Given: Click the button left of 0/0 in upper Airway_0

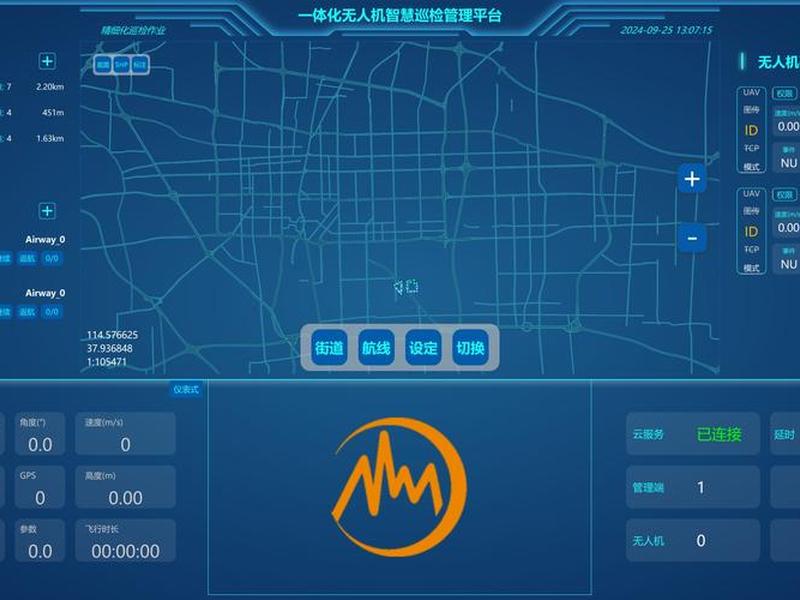Looking at the screenshot, I should coord(27,259).
